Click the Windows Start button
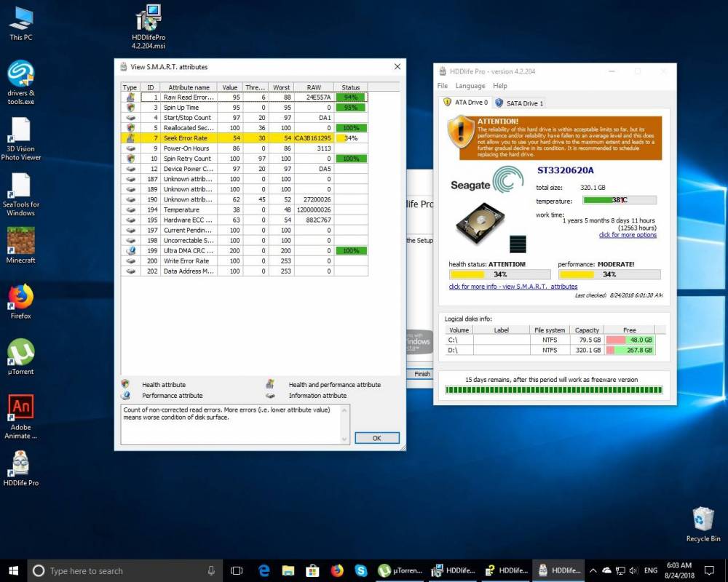 13,570
